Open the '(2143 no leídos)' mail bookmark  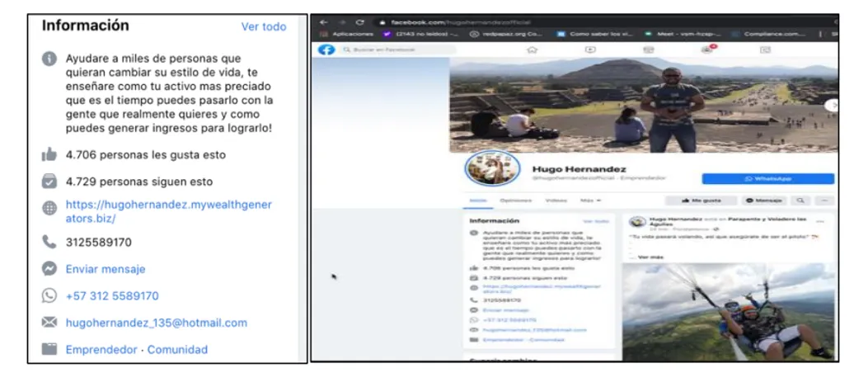coord(420,34)
